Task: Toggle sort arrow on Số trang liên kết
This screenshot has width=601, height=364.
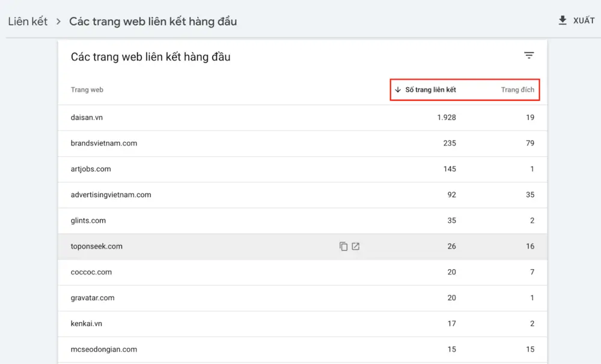Action: [x=398, y=89]
